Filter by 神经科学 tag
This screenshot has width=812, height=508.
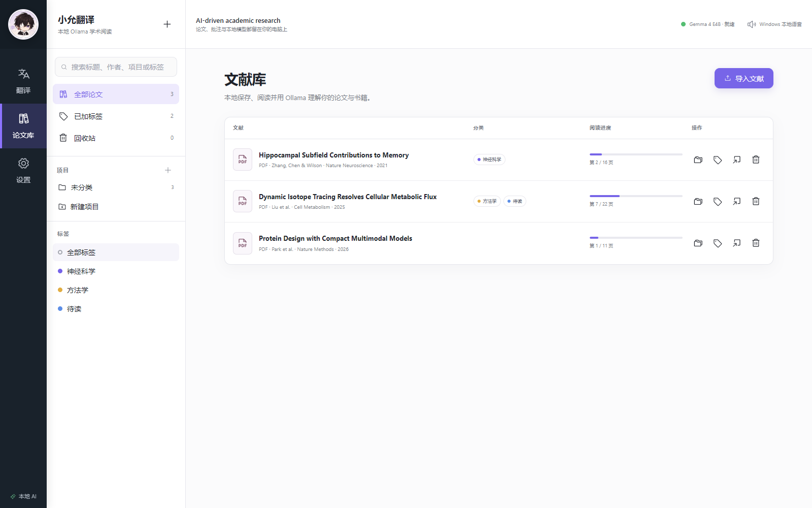[x=116, y=271]
